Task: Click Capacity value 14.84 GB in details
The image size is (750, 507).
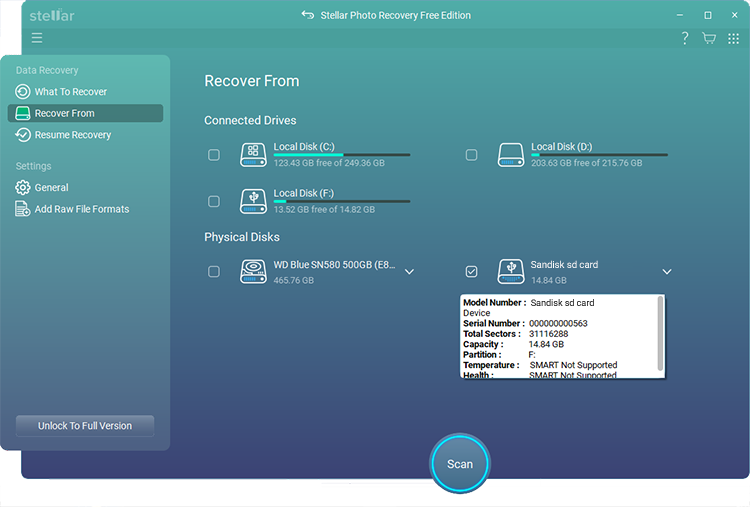Action: [x=546, y=344]
